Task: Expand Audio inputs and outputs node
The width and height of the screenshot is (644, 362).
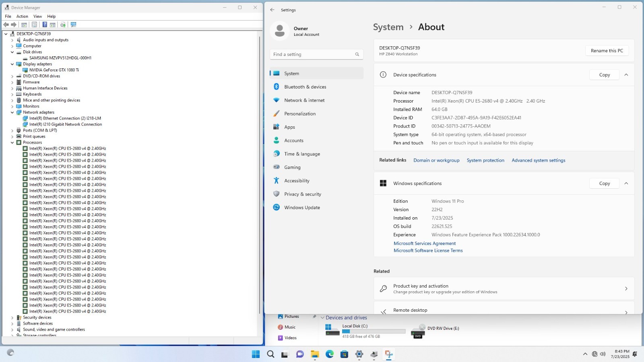Action: point(12,40)
